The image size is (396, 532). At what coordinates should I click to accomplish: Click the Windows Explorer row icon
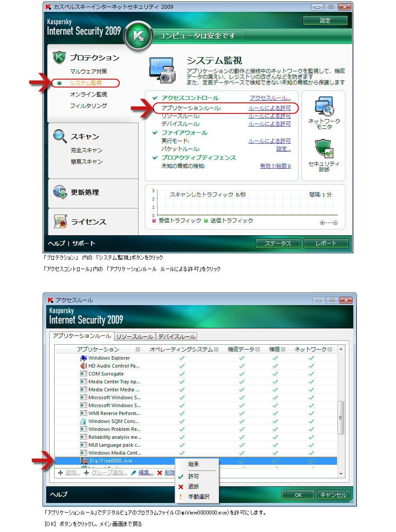click(84, 358)
